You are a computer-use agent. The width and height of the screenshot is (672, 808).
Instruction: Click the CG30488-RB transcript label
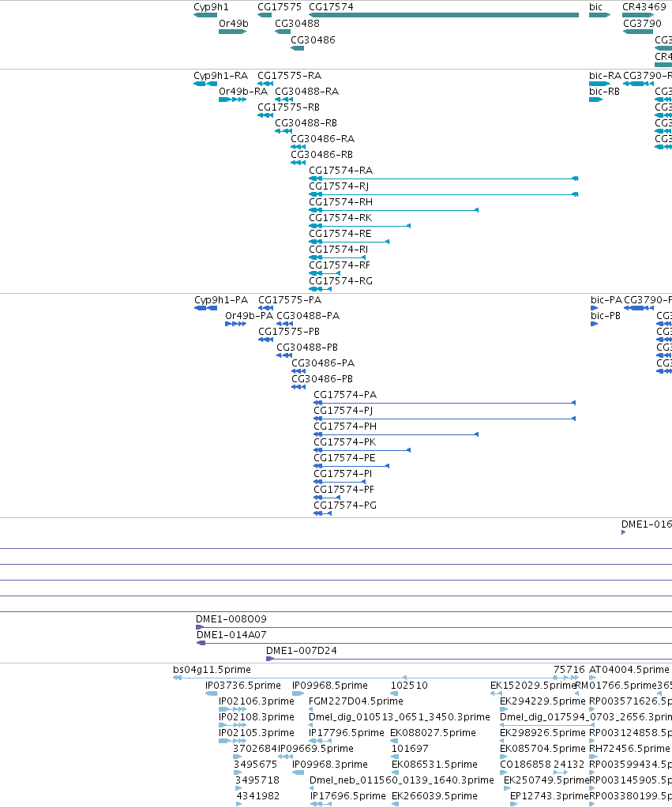[x=306, y=123]
